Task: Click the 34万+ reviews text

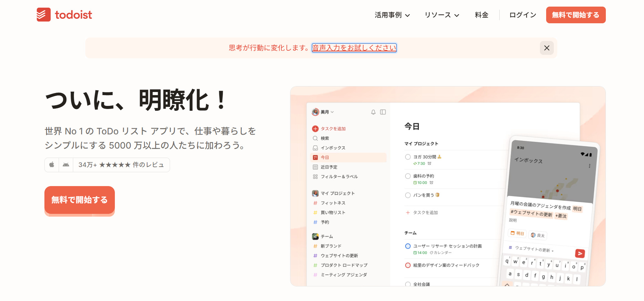Action: (x=121, y=165)
